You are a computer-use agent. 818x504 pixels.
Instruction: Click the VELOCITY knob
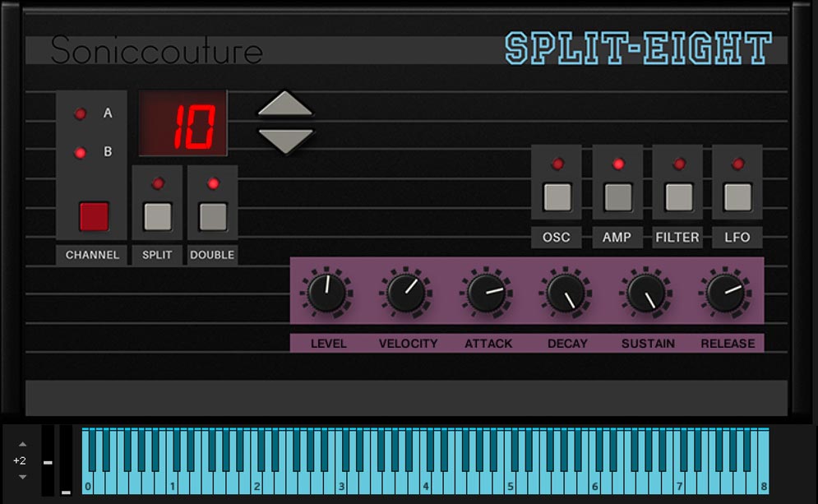click(x=406, y=293)
